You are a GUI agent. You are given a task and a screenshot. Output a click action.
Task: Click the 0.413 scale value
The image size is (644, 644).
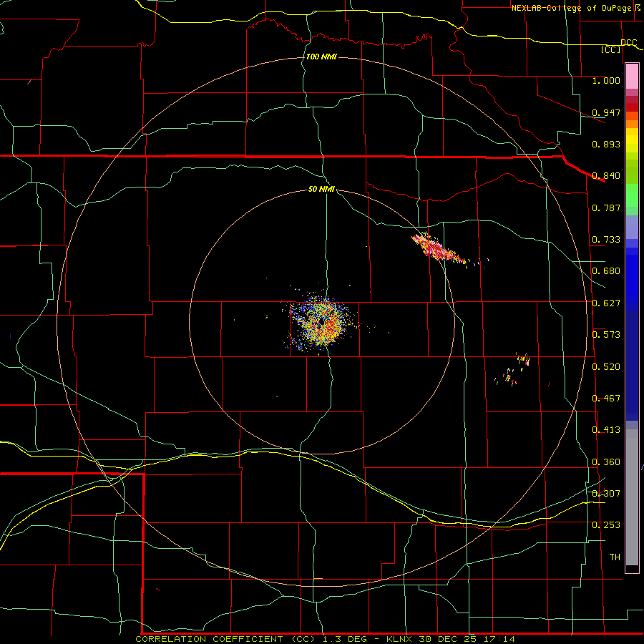click(x=606, y=429)
